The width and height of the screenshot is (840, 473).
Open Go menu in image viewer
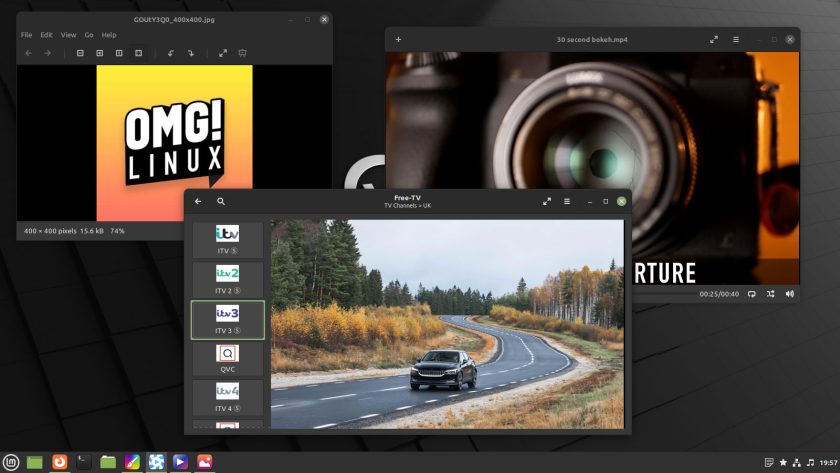(x=89, y=35)
